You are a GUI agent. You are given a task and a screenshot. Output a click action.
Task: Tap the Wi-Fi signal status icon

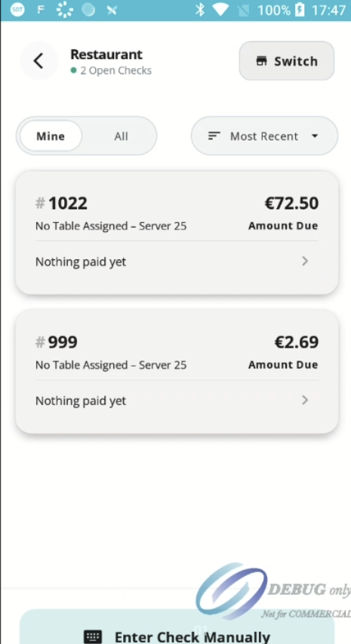220,10
